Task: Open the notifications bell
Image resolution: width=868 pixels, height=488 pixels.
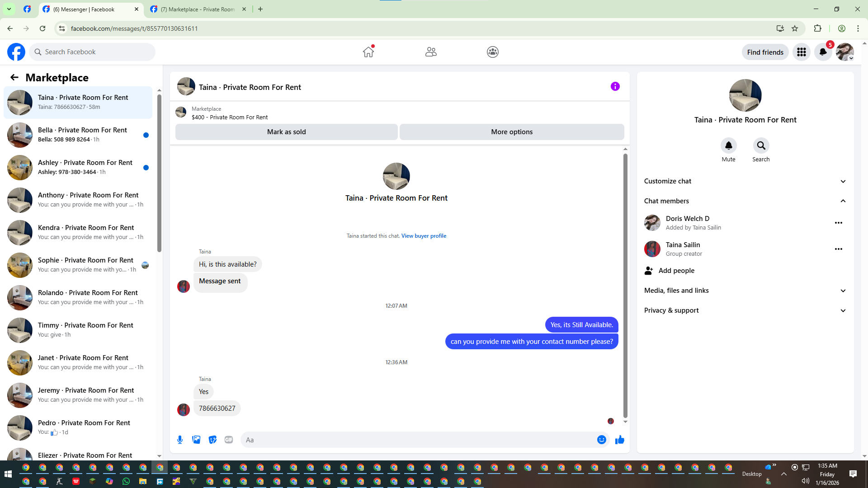Action: coord(823,52)
